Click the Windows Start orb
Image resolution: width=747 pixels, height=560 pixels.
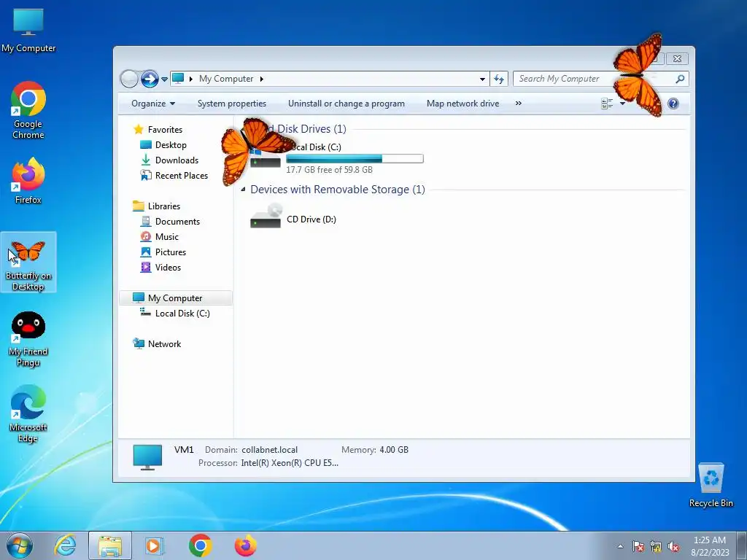tap(20, 545)
